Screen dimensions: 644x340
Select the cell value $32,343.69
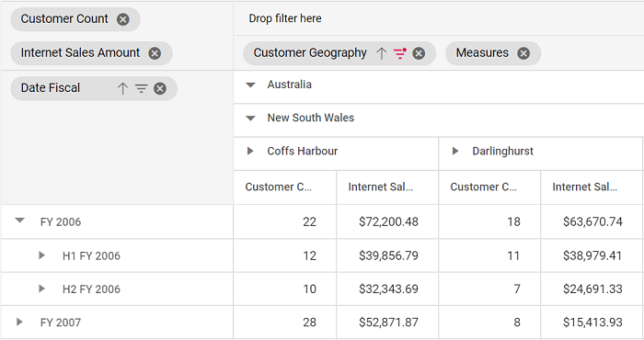tap(388, 289)
